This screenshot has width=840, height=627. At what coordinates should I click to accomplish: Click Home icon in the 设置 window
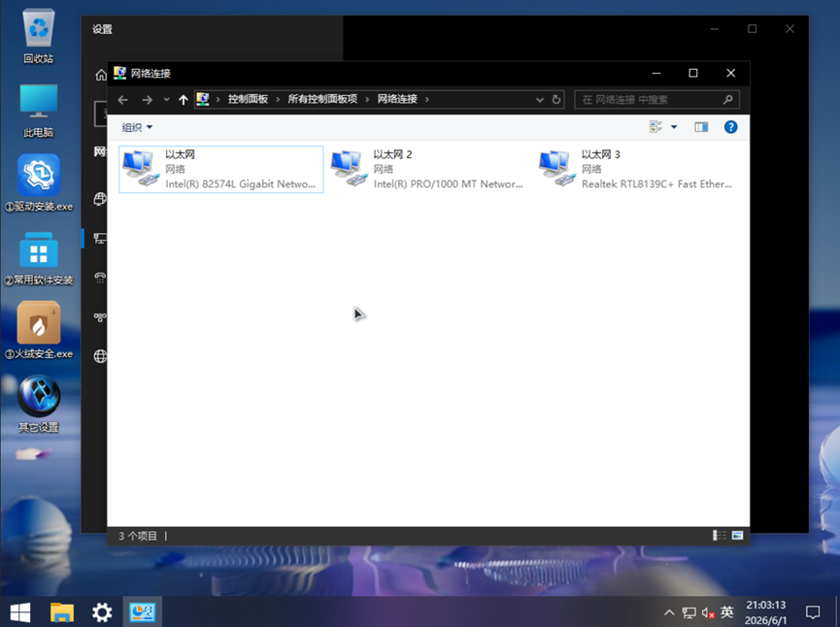[x=100, y=75]
